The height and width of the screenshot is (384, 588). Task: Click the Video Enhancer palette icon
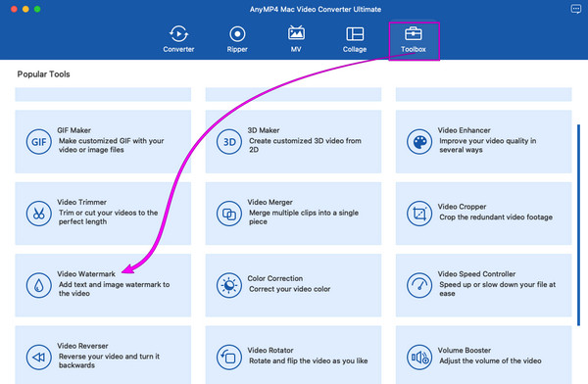tap(419, 142)
